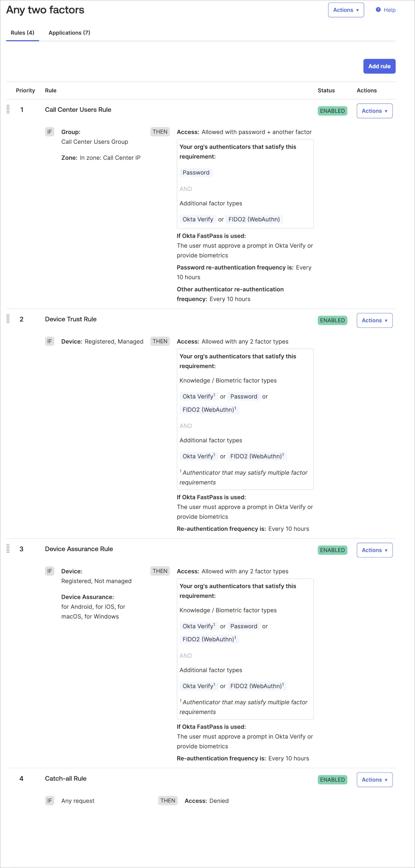This screenshot has width=415, height=868.
Task: Open Actions dropdown for Call Center Users Rule
Action: 374,111
